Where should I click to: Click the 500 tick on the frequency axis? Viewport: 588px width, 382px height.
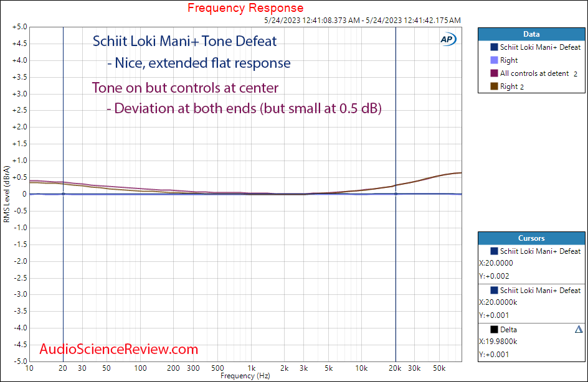tap(217, 368)
